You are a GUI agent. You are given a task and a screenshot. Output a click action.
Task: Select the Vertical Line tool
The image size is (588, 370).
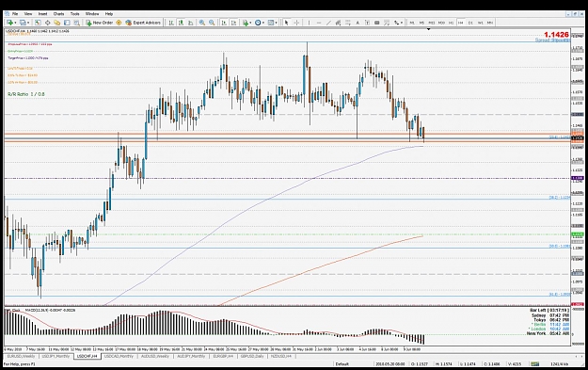(309, 23)
